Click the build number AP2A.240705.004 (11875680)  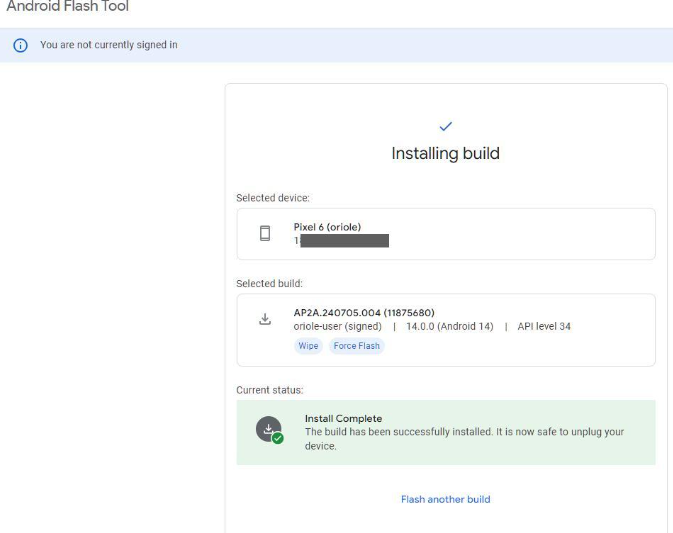364,312
